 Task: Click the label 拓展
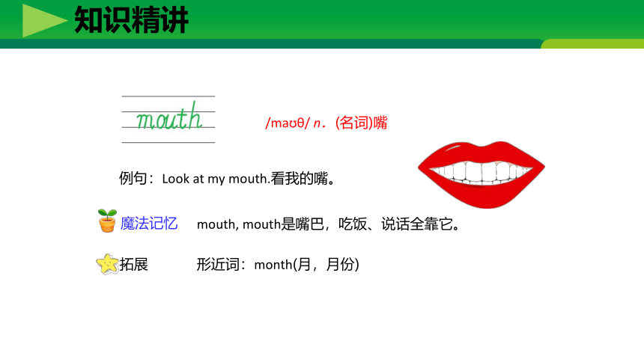[x=133, y=264]
